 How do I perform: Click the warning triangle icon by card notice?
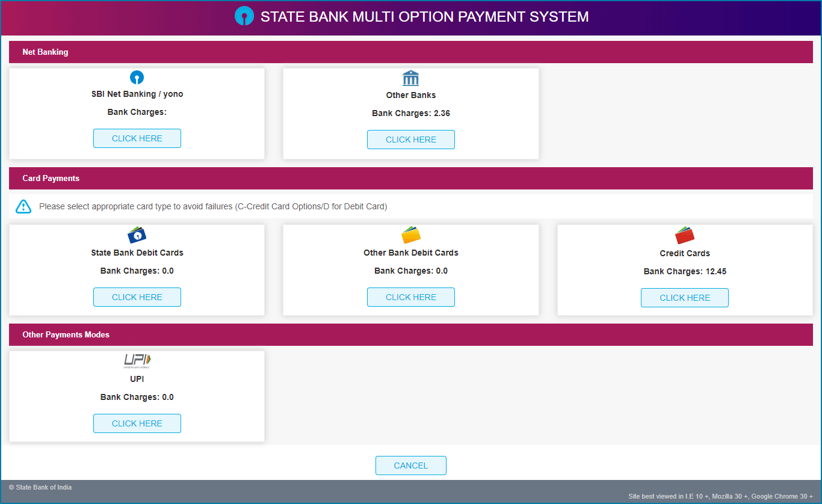(x=23, y=206)
